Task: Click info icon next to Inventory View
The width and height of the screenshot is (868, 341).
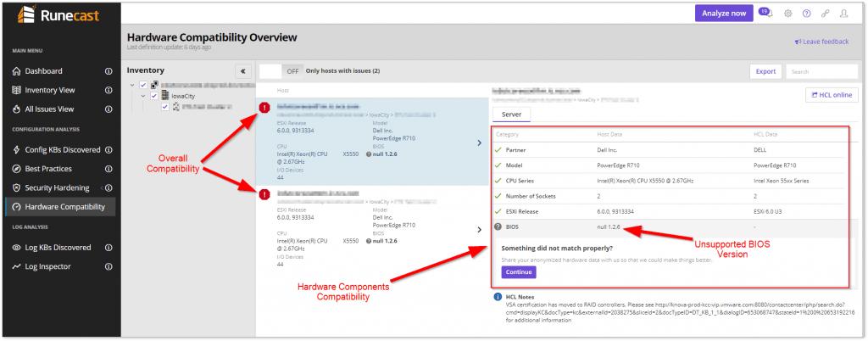Action: pyautogui.click(x=108, y=90)
